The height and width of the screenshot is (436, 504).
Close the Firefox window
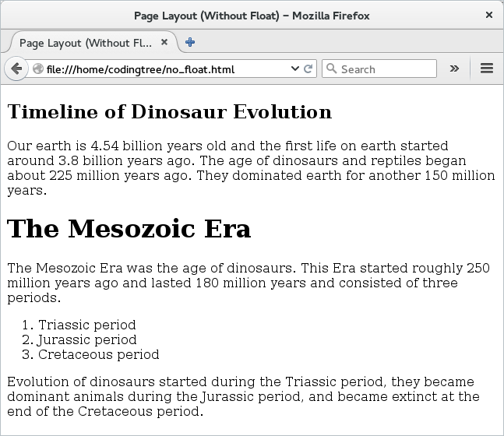[488, 15]
